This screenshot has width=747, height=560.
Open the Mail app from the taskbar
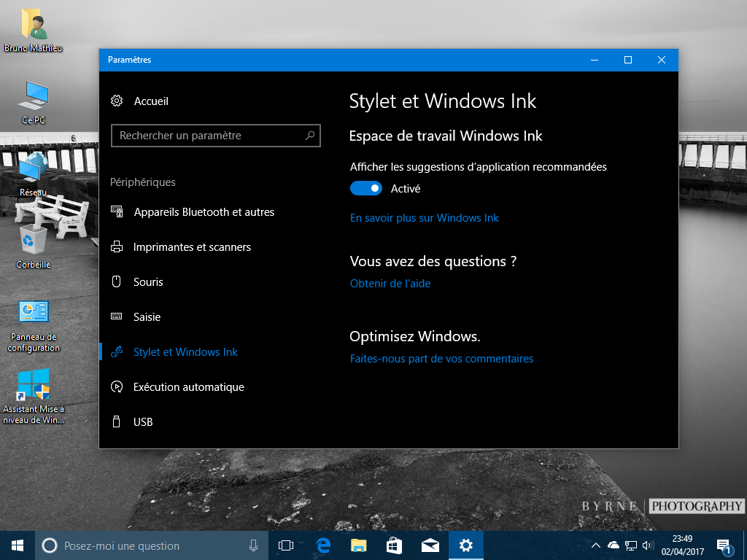tap(430, 545)
